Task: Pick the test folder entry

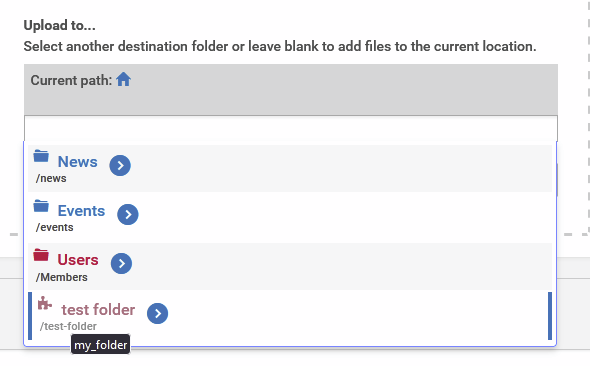Action: pyautogui.click(x=98, y=310)
